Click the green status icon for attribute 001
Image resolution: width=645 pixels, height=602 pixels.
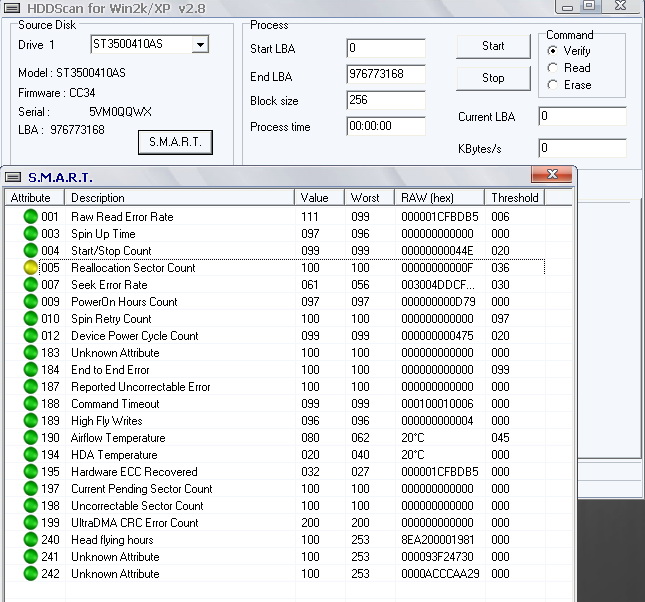coord(30,216)
